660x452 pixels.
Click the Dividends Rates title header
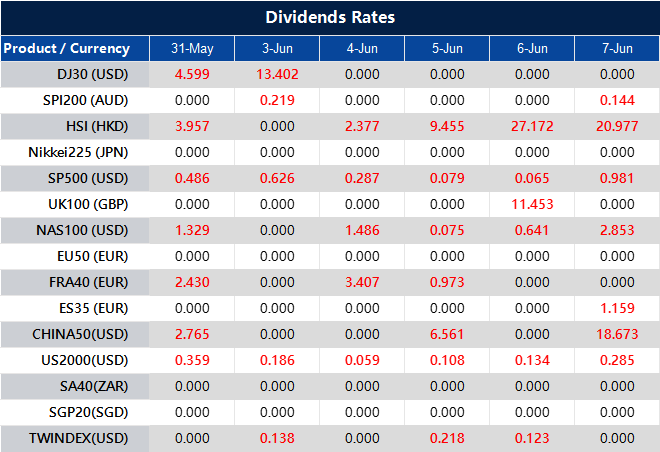point(330,18)
